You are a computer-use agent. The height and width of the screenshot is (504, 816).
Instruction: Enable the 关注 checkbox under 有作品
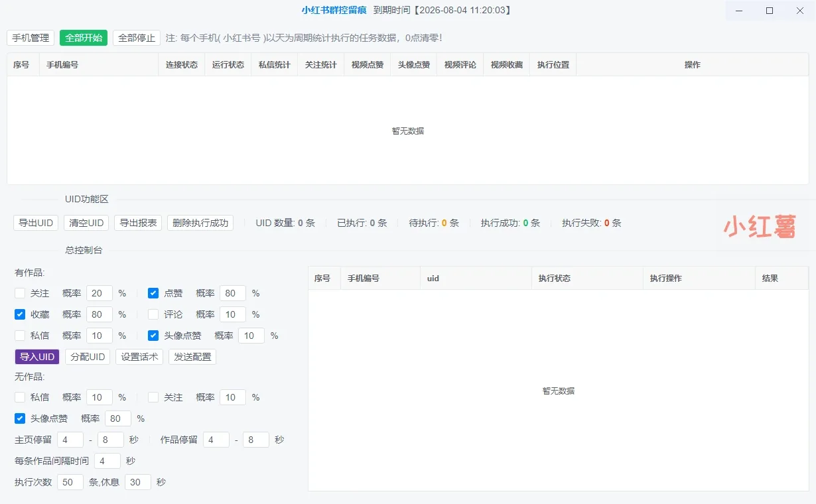[20, 293]
